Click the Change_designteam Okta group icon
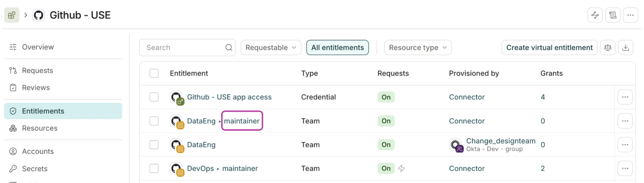Screen dimensions: 644x183 (456, 145)
